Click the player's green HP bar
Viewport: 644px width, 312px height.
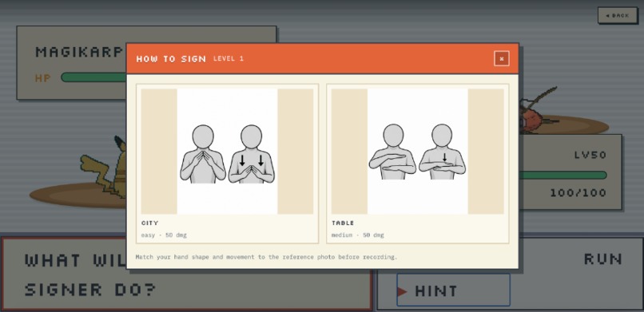point(563,175)
